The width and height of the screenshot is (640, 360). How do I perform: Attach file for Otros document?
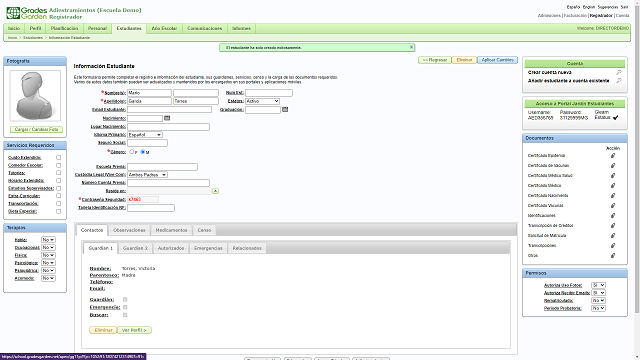tap(613, 256)
